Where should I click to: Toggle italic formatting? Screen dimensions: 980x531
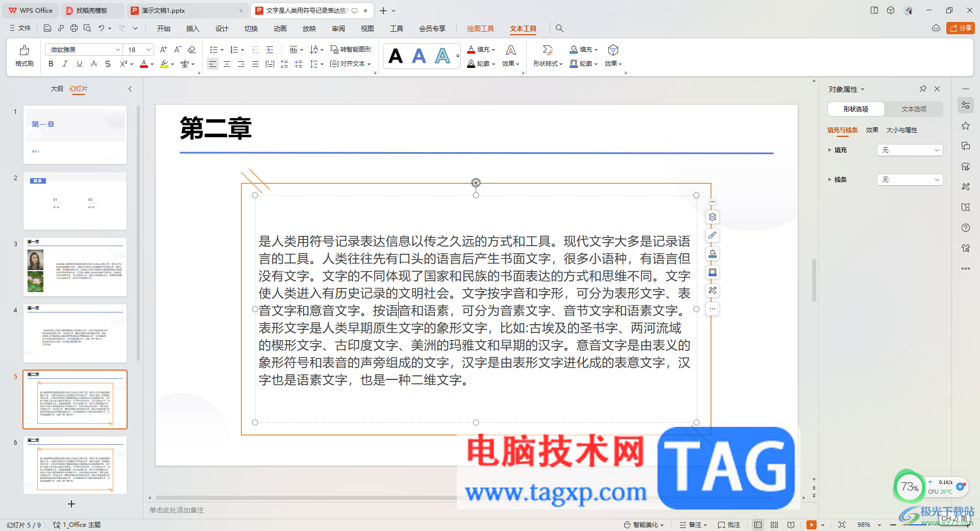65,64
